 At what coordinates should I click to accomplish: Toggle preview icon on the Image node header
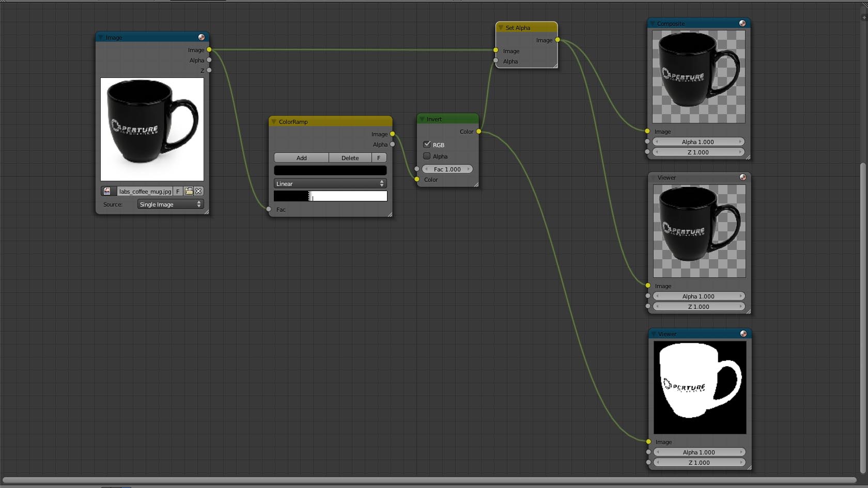pos(202,37)
